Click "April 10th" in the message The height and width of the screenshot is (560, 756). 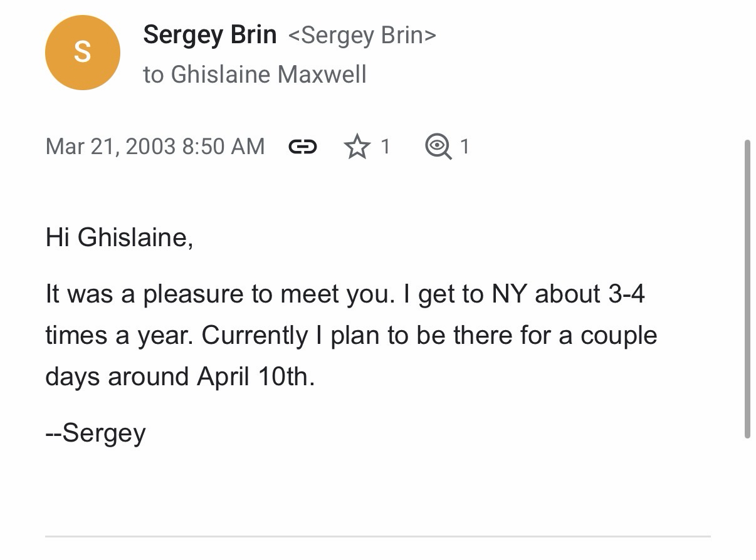[256, 376]
